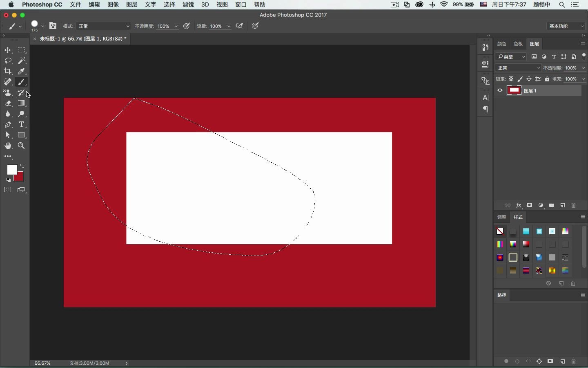Open the Edit Toolbar three-dots menu
The width and height of the screenshot is (588, 368).
pos(8,156)
